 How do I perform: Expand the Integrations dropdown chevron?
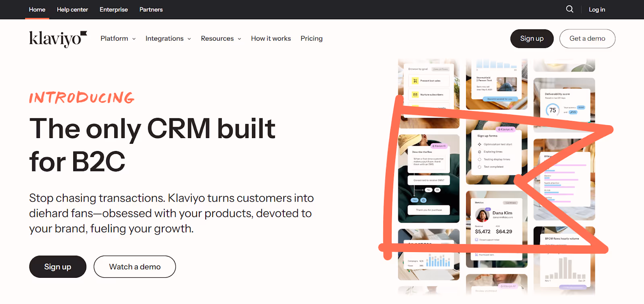click(189, 39)
